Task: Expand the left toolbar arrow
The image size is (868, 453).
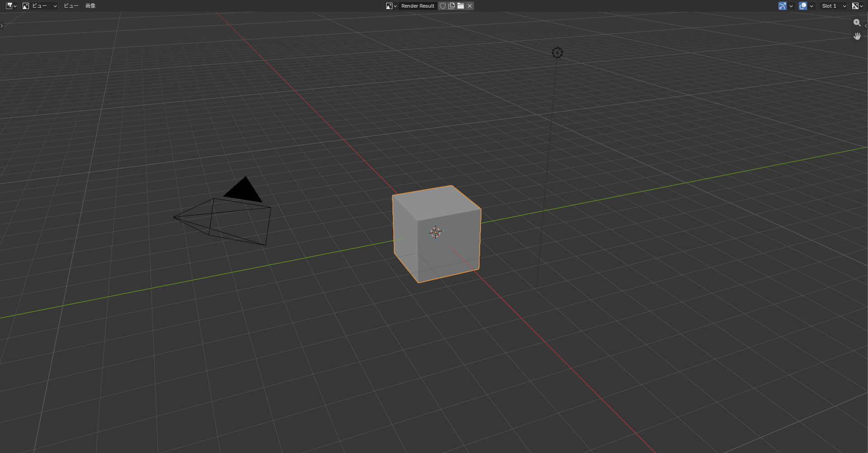Action: 2,26
